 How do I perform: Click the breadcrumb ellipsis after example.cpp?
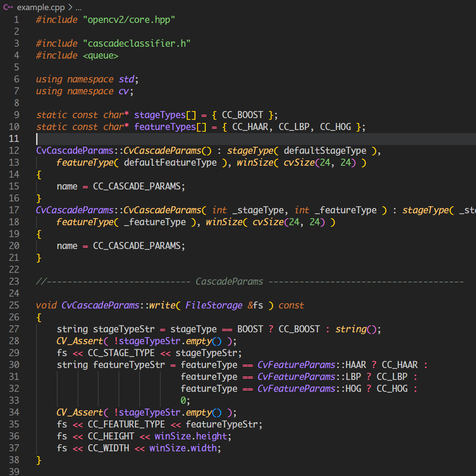(x=78, y=7)
